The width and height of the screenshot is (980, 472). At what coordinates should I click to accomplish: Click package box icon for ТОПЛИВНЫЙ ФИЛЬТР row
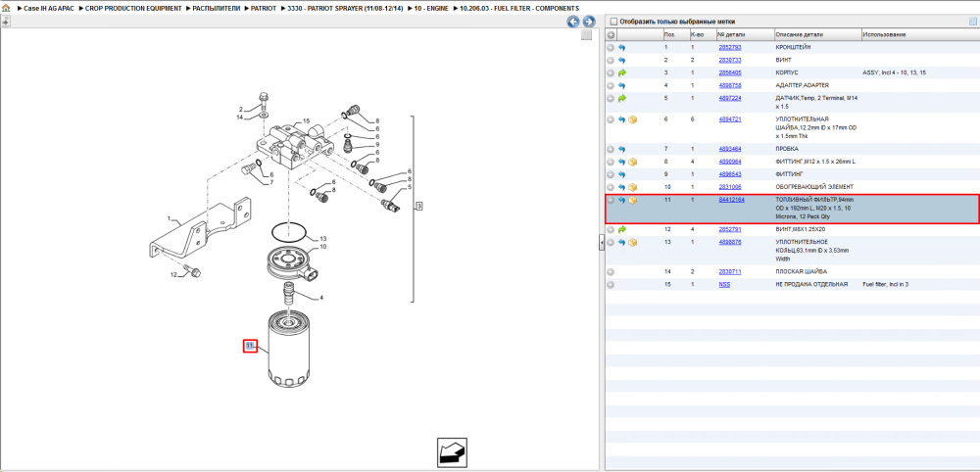click(x=632, y=201)
